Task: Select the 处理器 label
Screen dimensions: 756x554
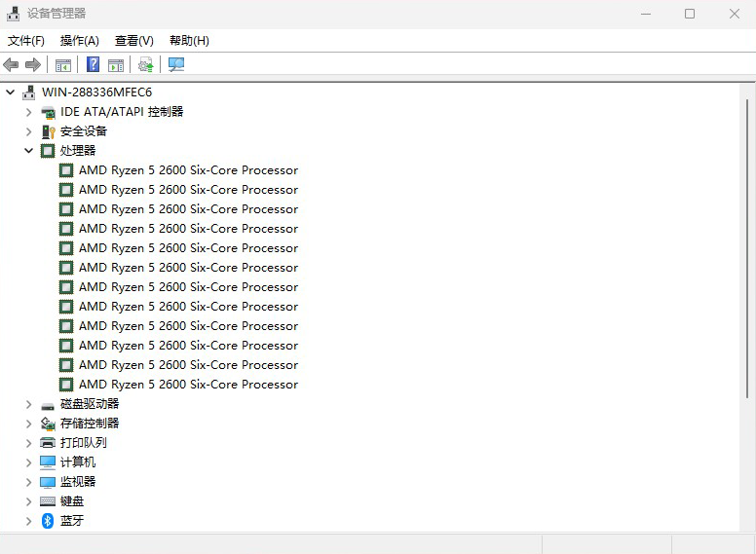Action: point(78,151)
